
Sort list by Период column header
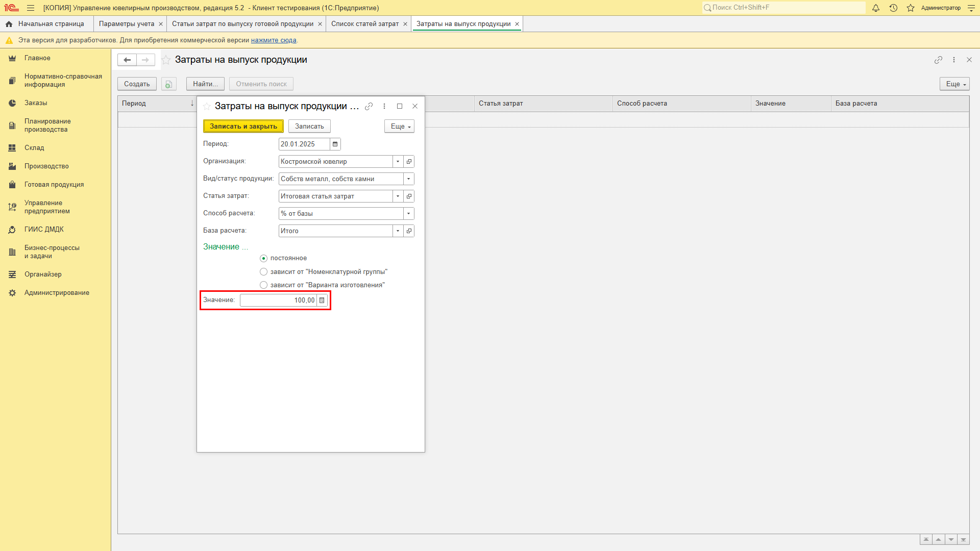click(x=156, y=104)
